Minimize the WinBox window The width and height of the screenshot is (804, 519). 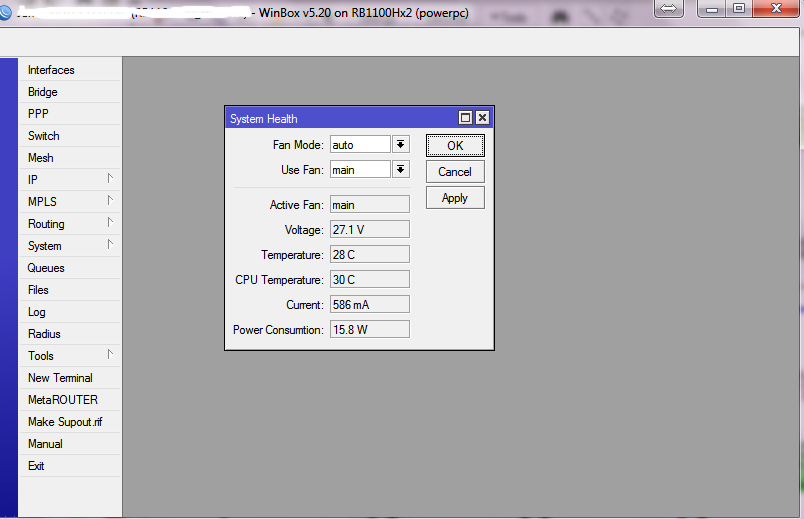[x=712, y=9]
